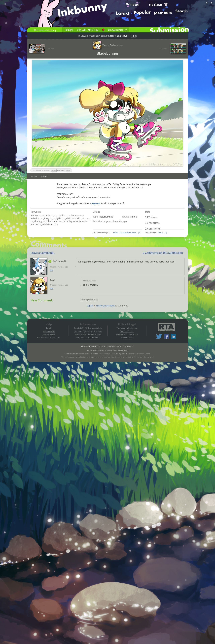
Task: Click 'Leave a Comment...' link
Action: point(43,253)
